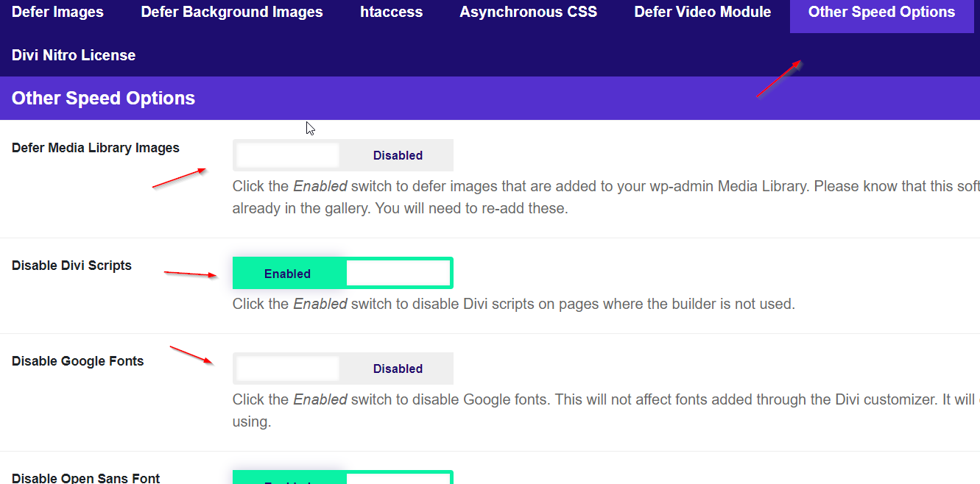980x484 pixels.
Task: Disable the Disable Divi Scripts switch
Action: (342, 273)
